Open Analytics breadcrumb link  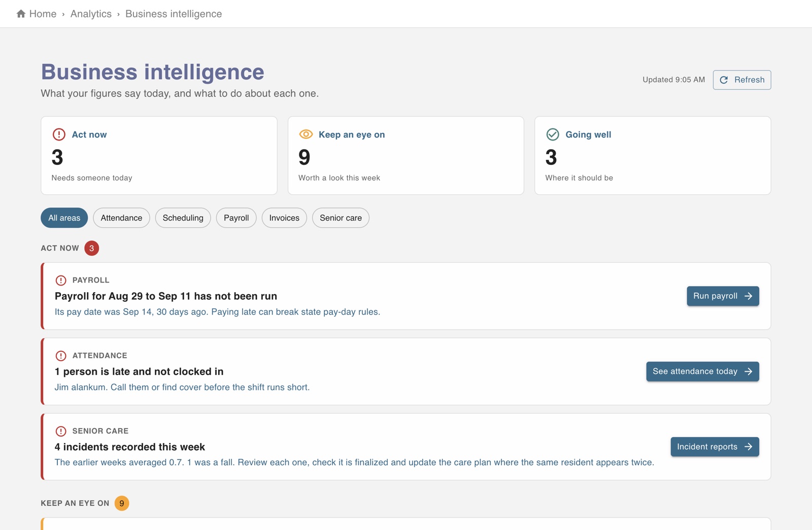[x=91, y=14]
